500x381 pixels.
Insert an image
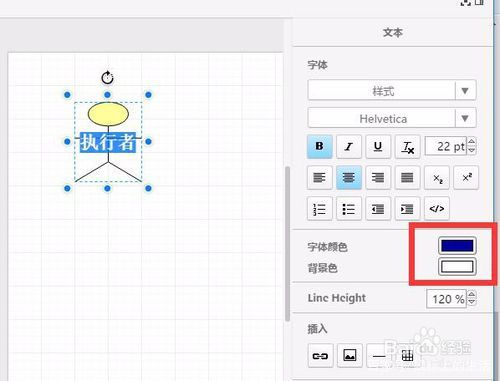(349, 356)
